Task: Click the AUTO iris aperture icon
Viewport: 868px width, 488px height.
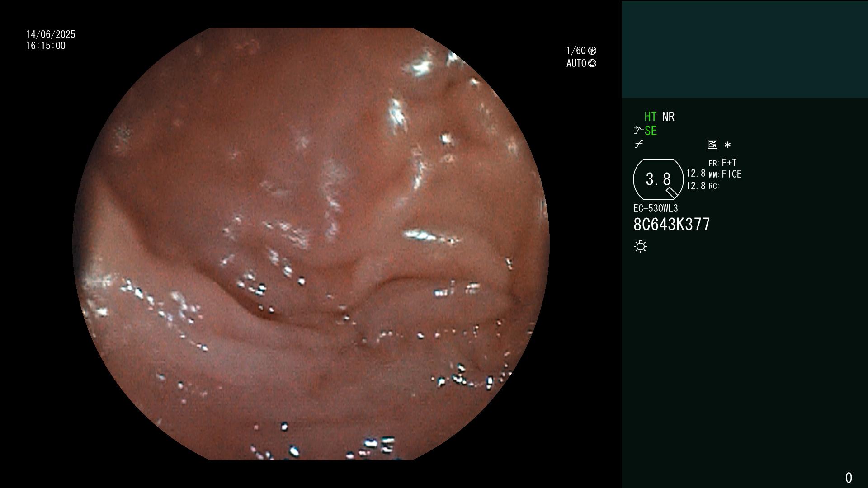Action: pos(592,63)
